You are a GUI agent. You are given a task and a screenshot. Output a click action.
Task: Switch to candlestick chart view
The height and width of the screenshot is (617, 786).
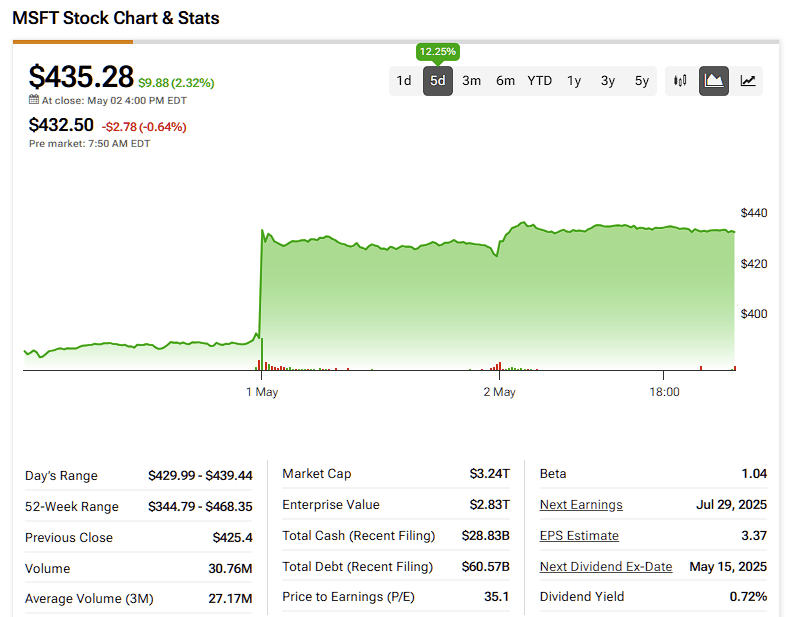[680, 81]
